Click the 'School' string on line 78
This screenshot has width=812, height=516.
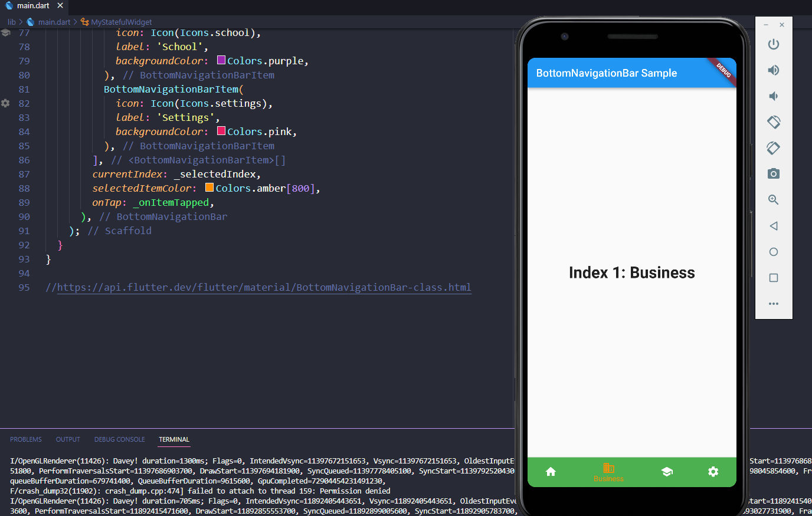[180, 47]
